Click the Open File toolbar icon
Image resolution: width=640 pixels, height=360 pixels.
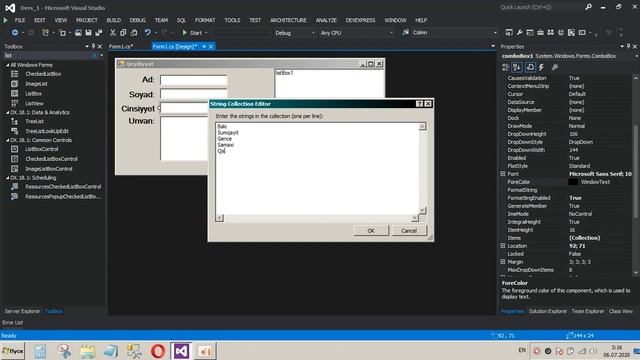[x=78, y=33]
